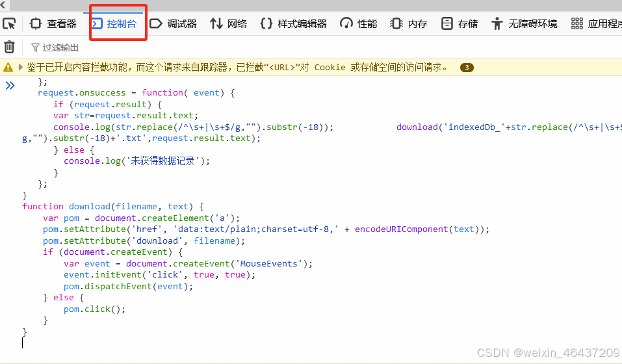Open the 存储 storage tab
Screen dimensions: 622x364
click(x=460, y=24)
